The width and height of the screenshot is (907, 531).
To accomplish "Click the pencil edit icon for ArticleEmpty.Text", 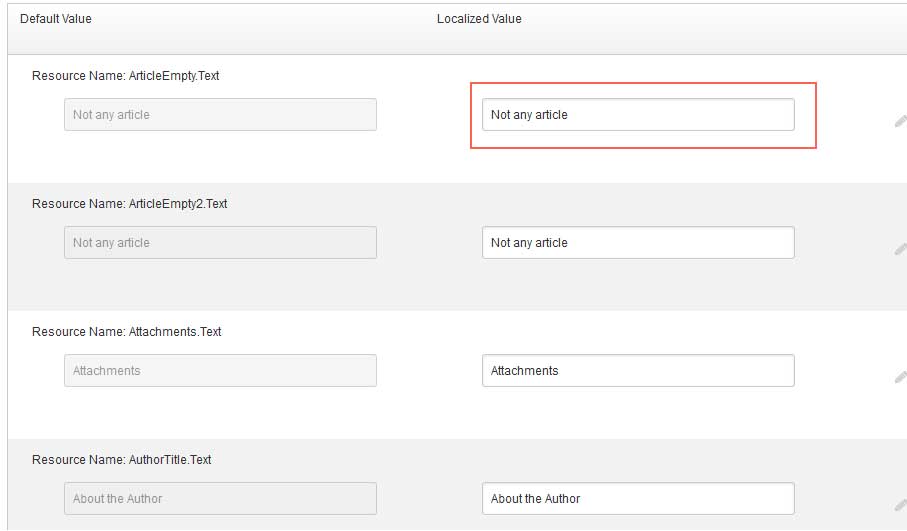I will tap(901, 121).
